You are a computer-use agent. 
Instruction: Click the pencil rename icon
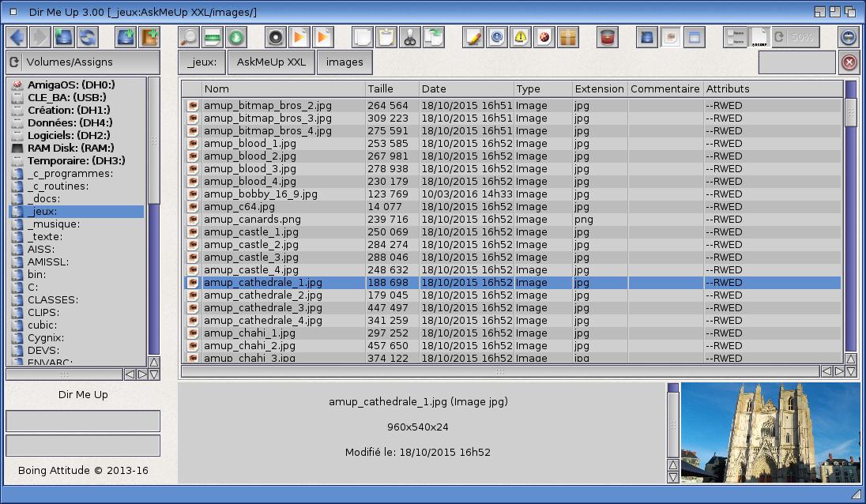pyautogui.click(x=473, y=37)
